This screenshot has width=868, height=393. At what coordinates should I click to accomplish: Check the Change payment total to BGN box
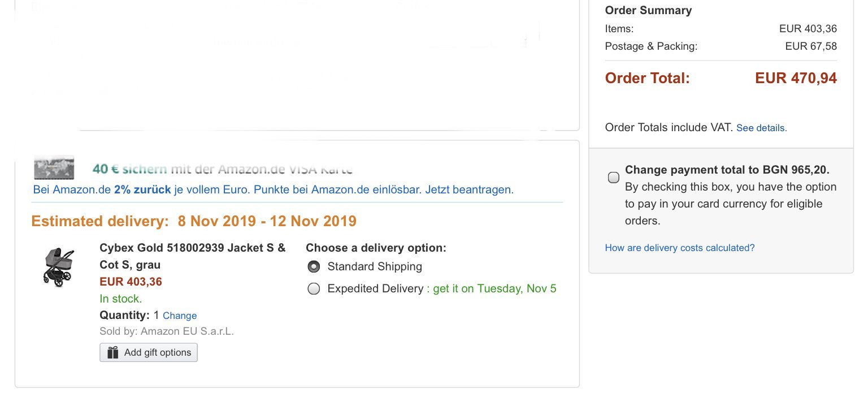click(613, 178)
